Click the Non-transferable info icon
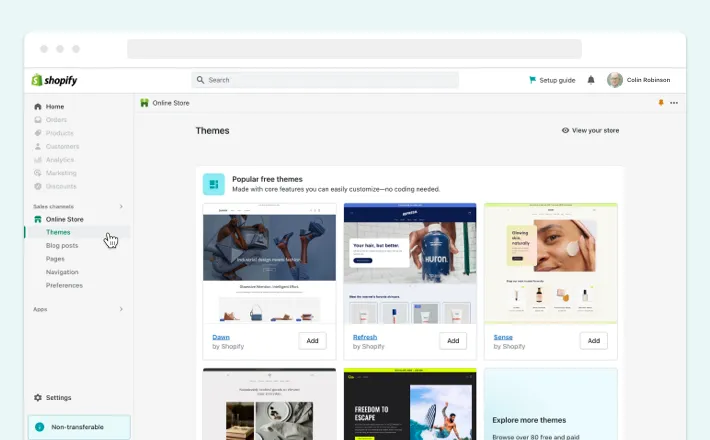Image resolution: width=710 pixels, height=440 pixels. (39, 427)
